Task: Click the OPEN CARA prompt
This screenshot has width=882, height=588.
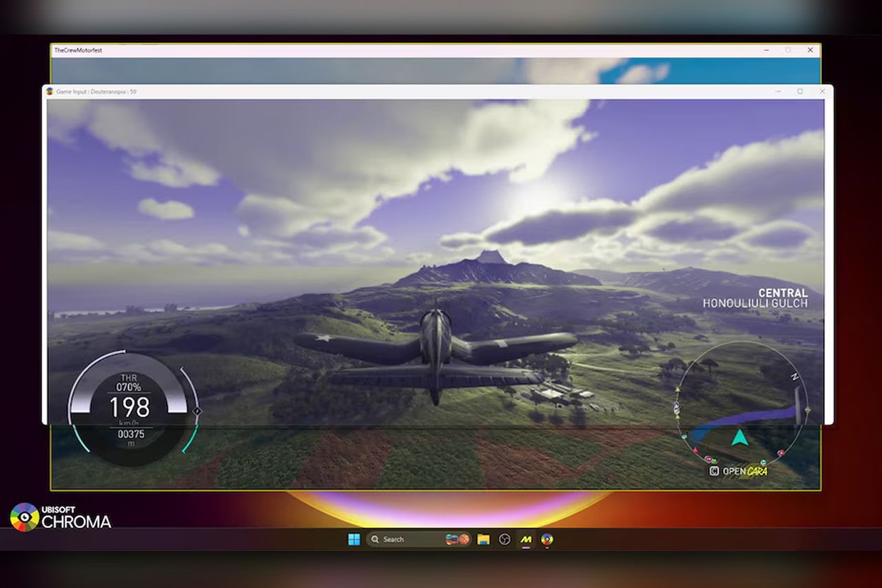Action: [x=739, y=472]
